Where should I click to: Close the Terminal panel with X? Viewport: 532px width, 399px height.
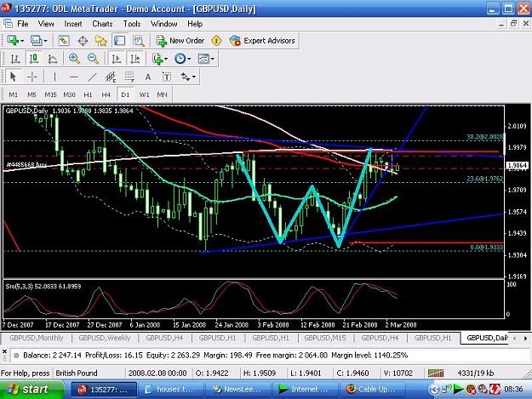(4, 351)
